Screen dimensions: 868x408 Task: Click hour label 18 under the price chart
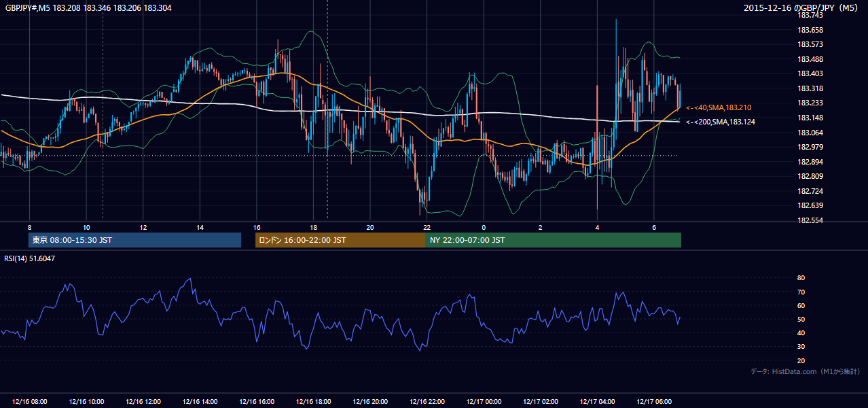(313, 227)
